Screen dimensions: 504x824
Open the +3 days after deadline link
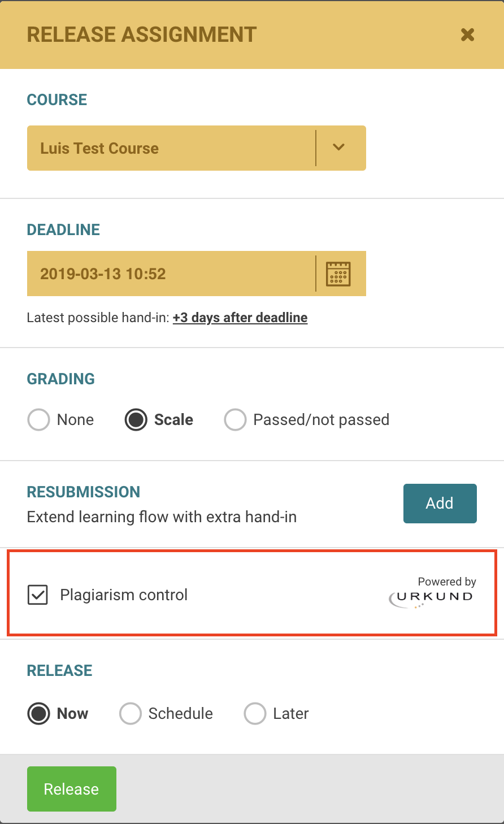pos(240,318)
